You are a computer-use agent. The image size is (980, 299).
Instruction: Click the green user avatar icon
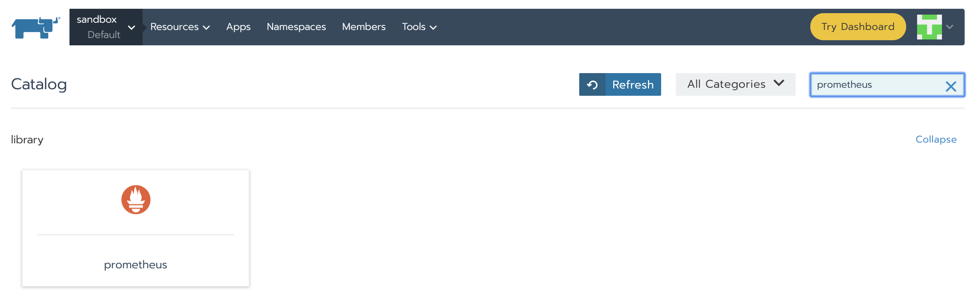point(929,27)
